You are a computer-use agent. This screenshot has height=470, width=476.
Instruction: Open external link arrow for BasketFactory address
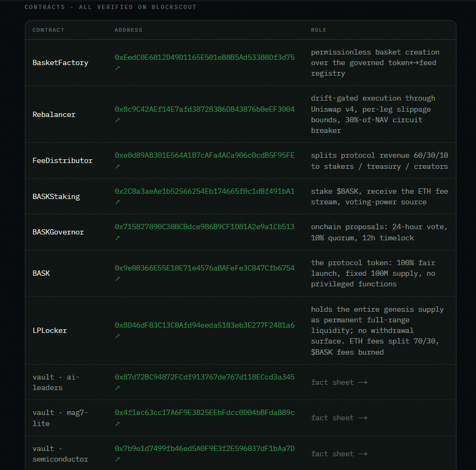(x=117, y=68)
